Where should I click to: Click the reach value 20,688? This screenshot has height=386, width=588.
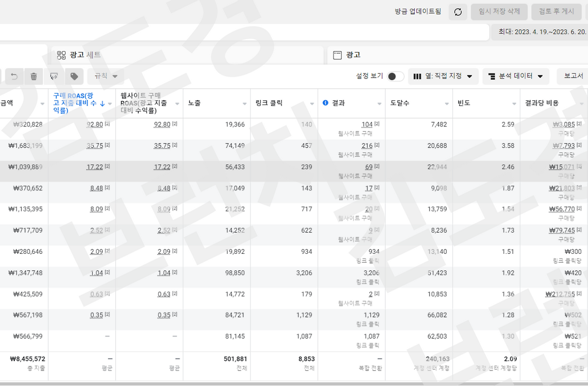[437, 145]
